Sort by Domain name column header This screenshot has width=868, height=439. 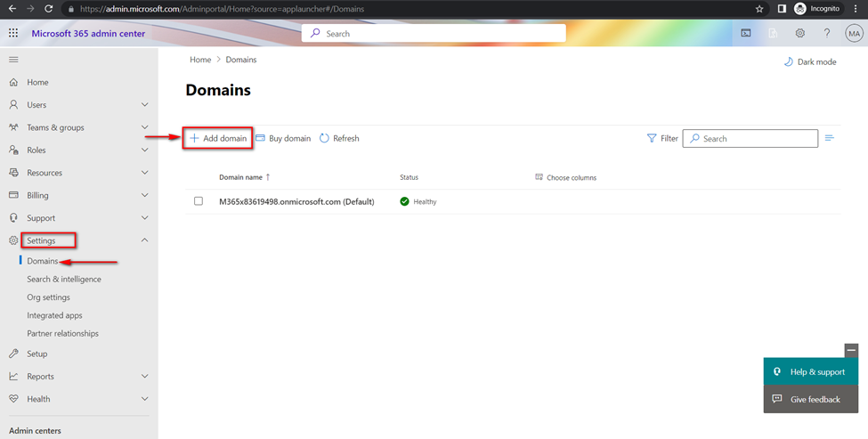point(245,178)
